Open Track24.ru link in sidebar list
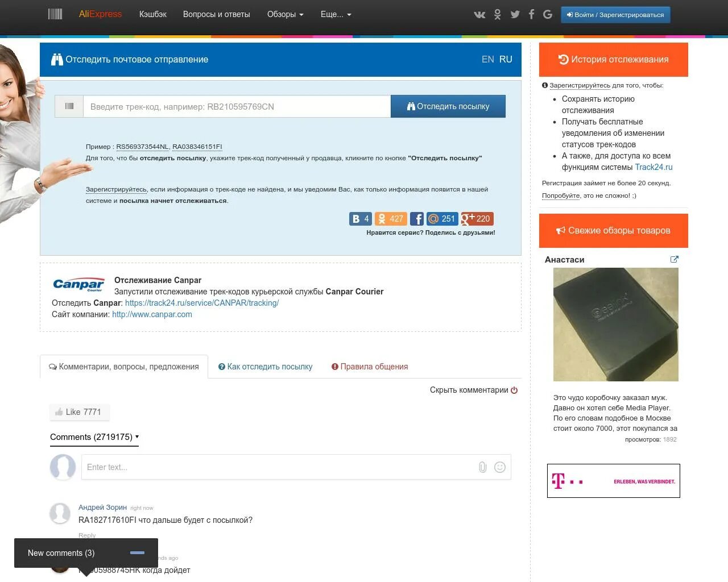Viewport: 728px width, 582px height. [653, 167]
